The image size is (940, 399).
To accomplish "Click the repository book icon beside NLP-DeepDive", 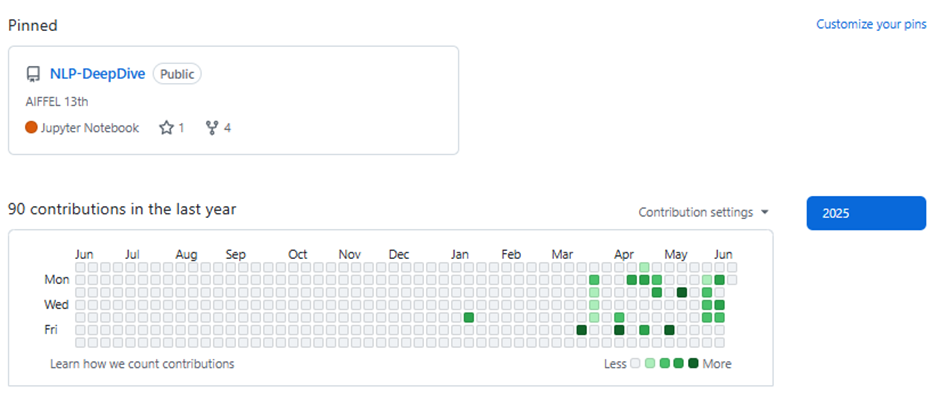I will coord(33,74).
